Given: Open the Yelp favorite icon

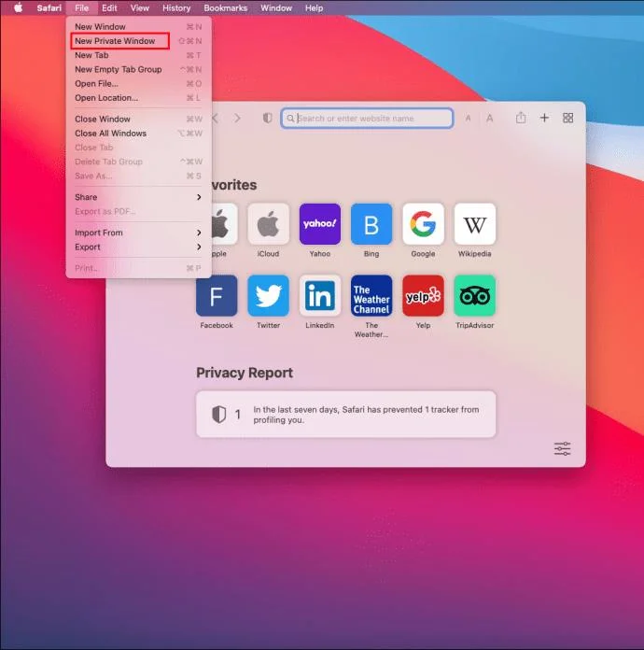Looking at the screenshot, I should point(423,295).
